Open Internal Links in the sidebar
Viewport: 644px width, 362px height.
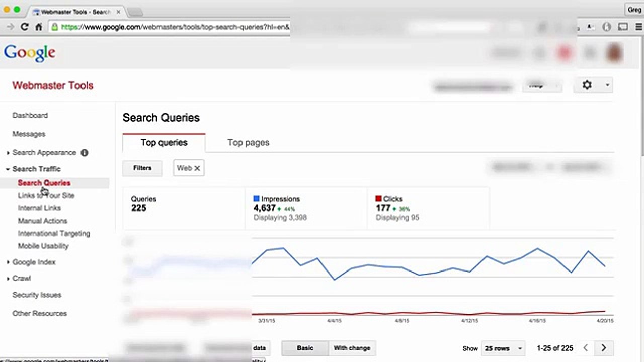click(39, 208)
